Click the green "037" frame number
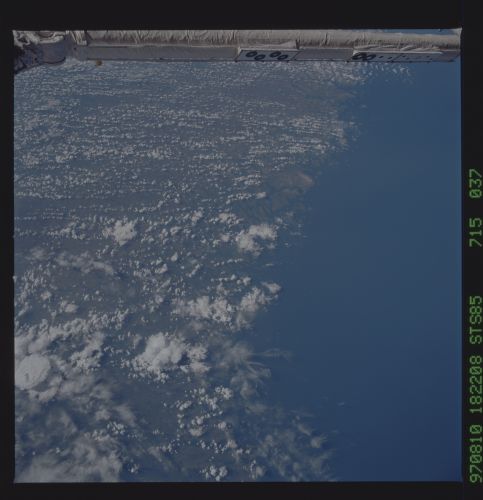The width and height of the screenshot is (483, 500). click(476, 183)
